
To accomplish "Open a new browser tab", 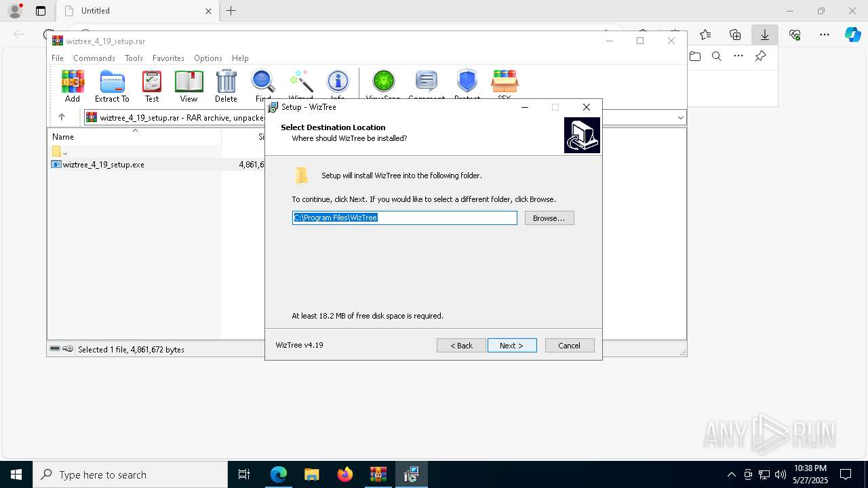I will point(231,11).
